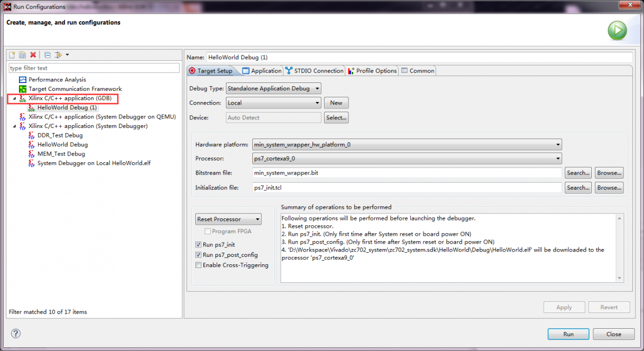644x351 pixels.
Task: Open help via question mark icon
Action: [16, 334]
